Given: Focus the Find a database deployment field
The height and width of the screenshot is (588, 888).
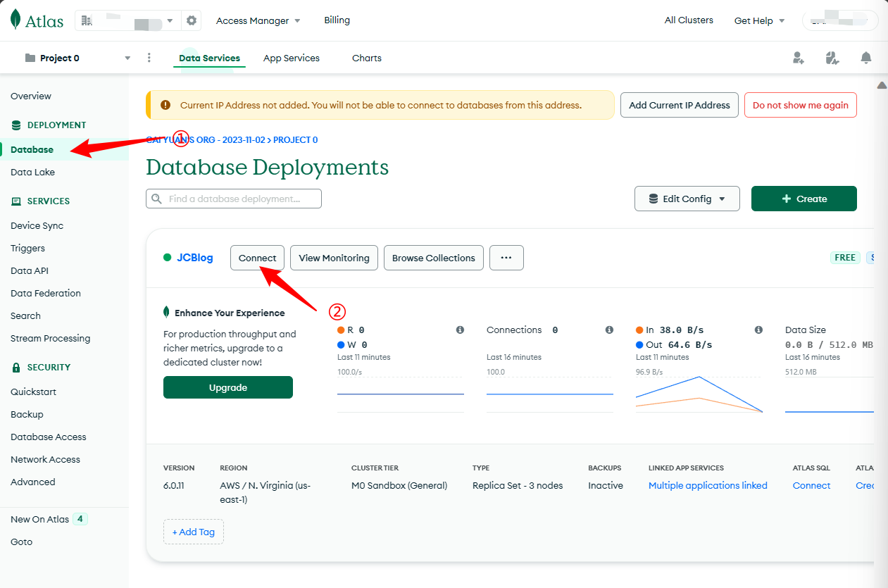Looking at the screenshot, I should (234, 199).
